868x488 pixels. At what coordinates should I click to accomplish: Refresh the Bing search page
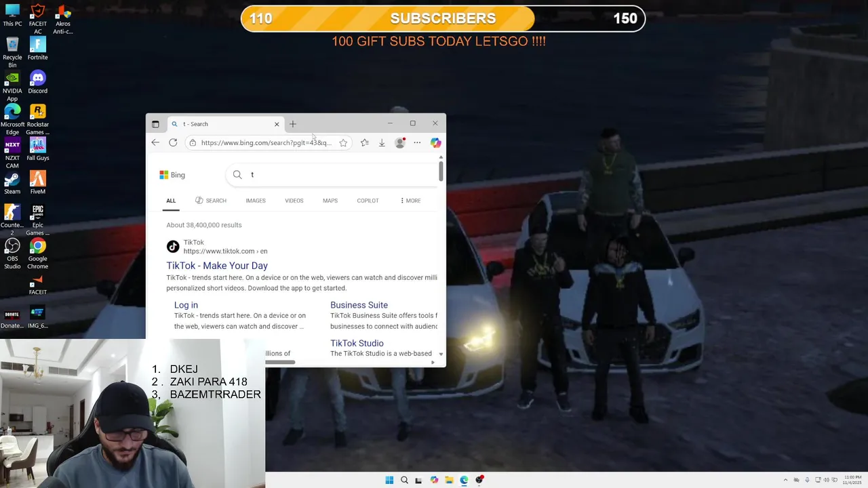[173, 142]
